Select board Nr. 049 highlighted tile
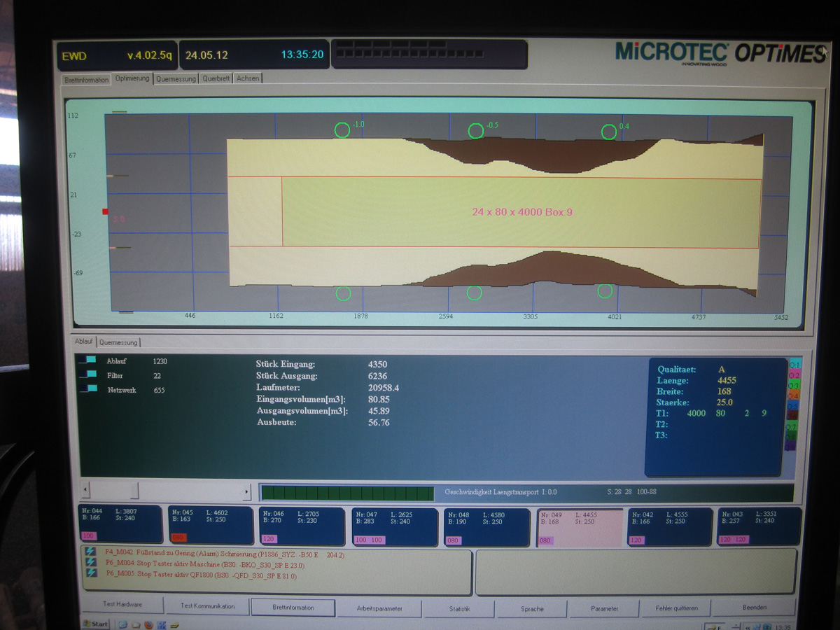 pos(580,527)
